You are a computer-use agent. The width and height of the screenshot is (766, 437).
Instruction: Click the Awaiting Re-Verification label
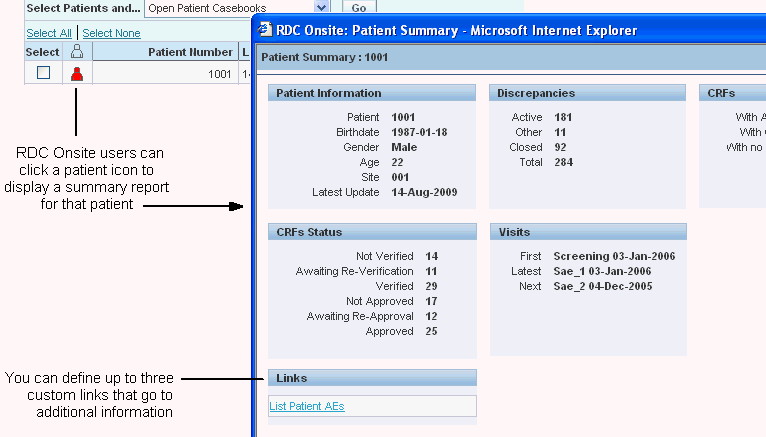(x=354, y=271)
